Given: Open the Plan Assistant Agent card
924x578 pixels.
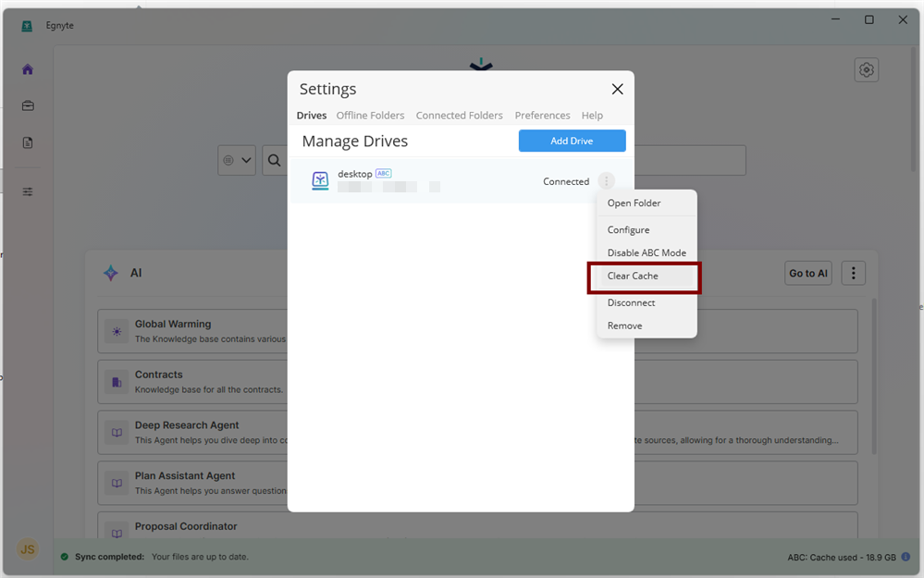Looking at the screenshot, I should pyautogui.click(x=477, y=483).
